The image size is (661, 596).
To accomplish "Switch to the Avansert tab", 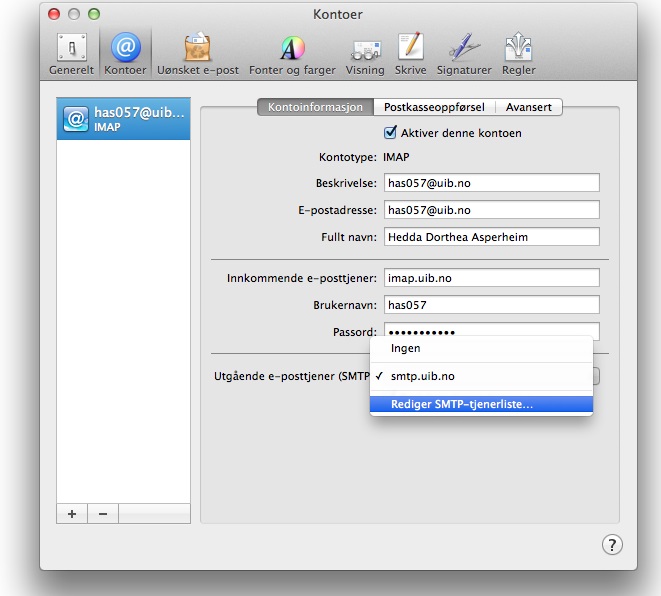I will 529,107.
